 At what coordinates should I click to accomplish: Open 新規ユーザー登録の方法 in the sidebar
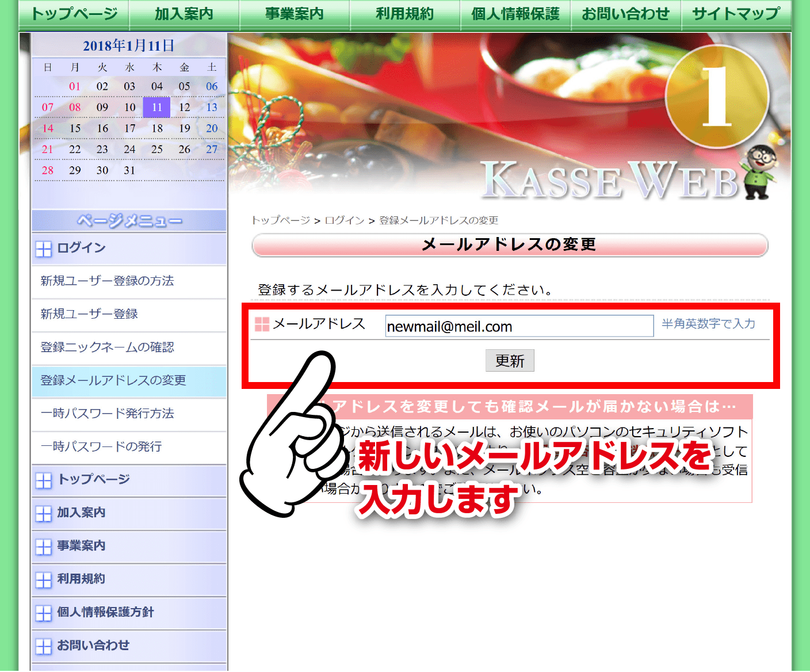(x=129, y=281)
